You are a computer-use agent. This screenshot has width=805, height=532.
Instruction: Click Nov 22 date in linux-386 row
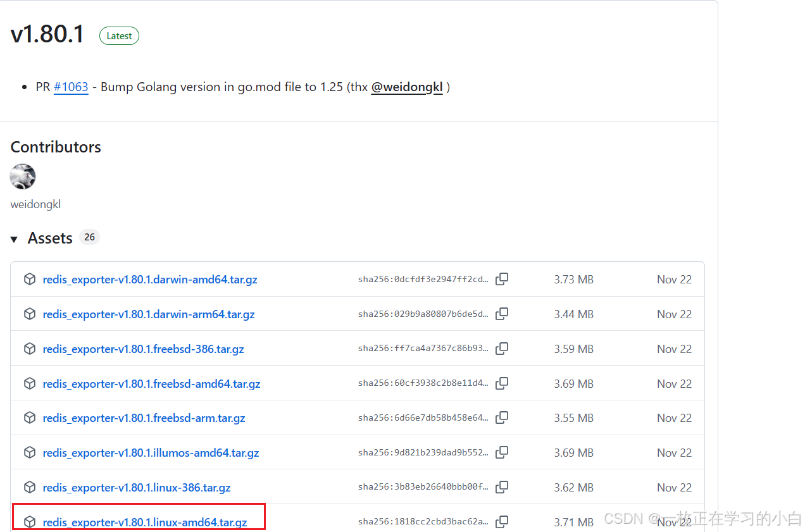[x=674, y=487]
